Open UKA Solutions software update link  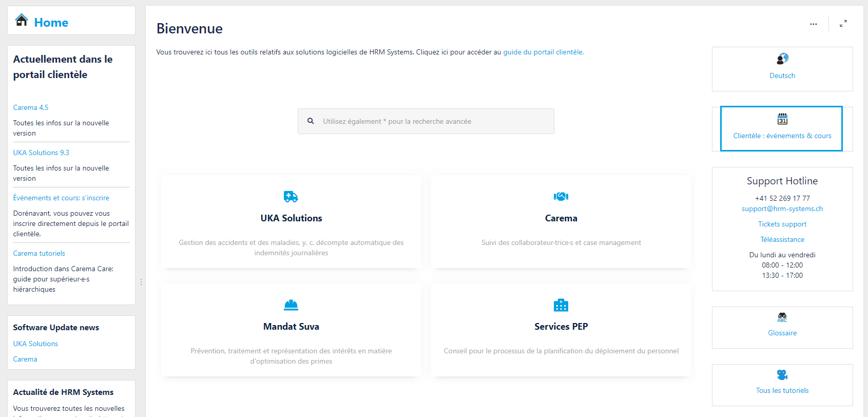35,344
